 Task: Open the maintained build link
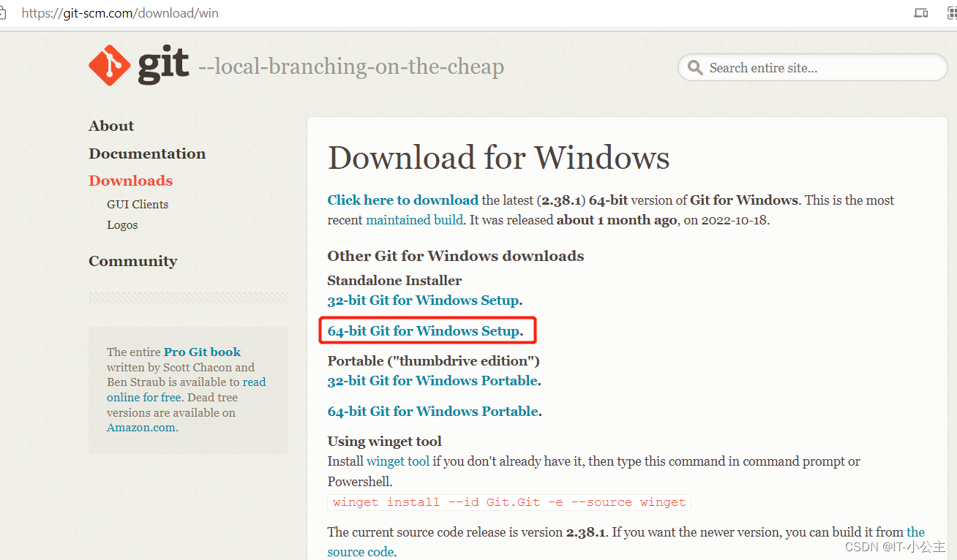(414, 219)
